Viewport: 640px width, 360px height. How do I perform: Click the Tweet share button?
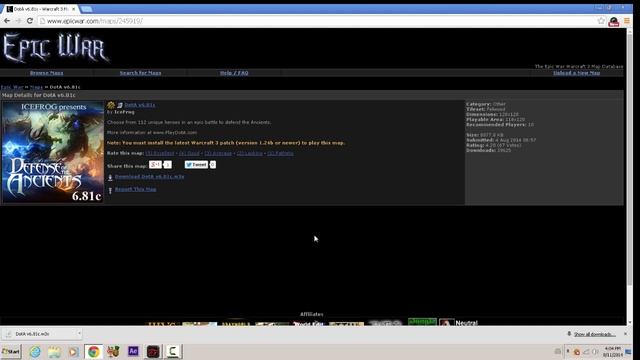(x=196, y=164)
